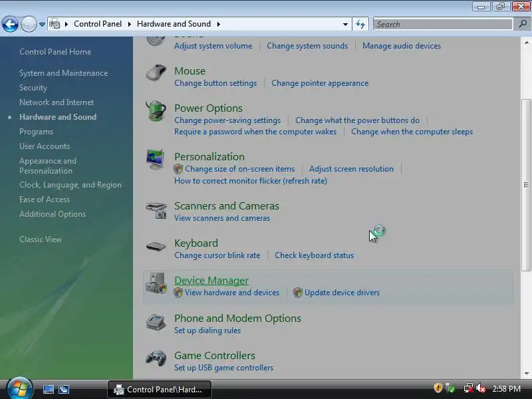The height and width of the screenshot is (399, 532).
Task: Open User Accounts category
Action: (x=45, y=146)
